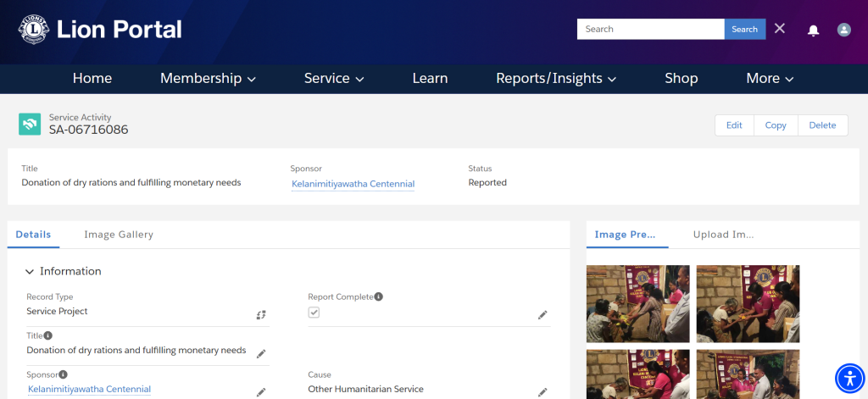
Task: Edit the Title field pencil icon
Action: click(x=261, y=353)
